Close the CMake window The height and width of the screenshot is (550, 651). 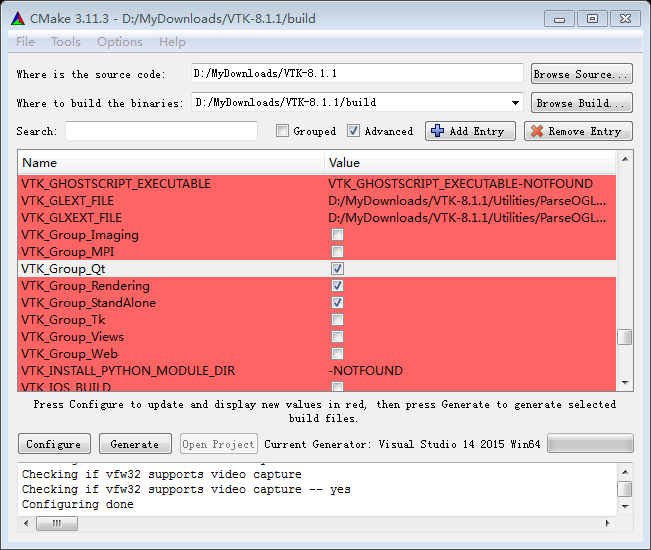(x=625, y=19)
